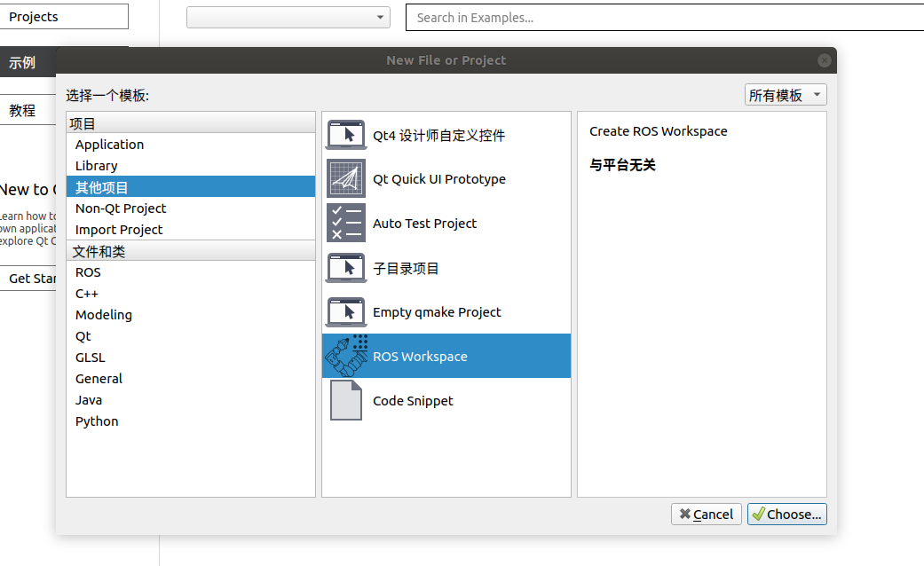The image size is (924, 566).
Task: Click the ROS Workspace robot arm icon
Action: tap(346, 356)
